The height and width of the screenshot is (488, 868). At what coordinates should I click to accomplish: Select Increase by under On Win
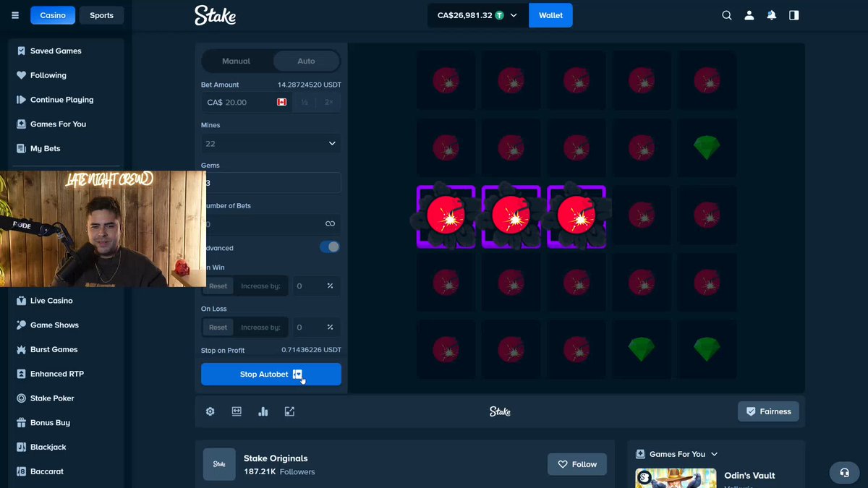point(260,286)
